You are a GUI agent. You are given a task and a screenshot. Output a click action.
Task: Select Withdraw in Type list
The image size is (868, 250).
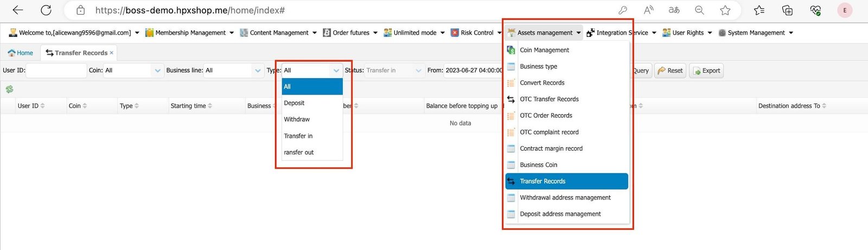coord(297,120)
